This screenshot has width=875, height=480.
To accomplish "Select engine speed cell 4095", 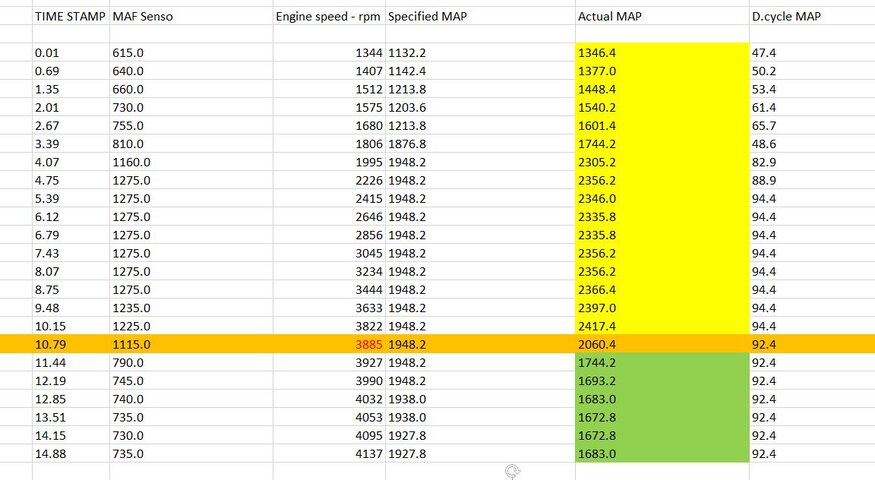I will (x=329, y=435).
